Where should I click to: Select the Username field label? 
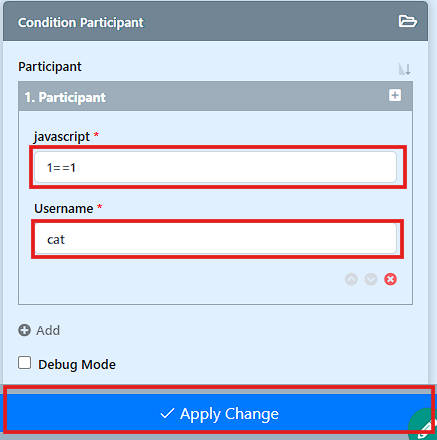click(x=64, y=208)
